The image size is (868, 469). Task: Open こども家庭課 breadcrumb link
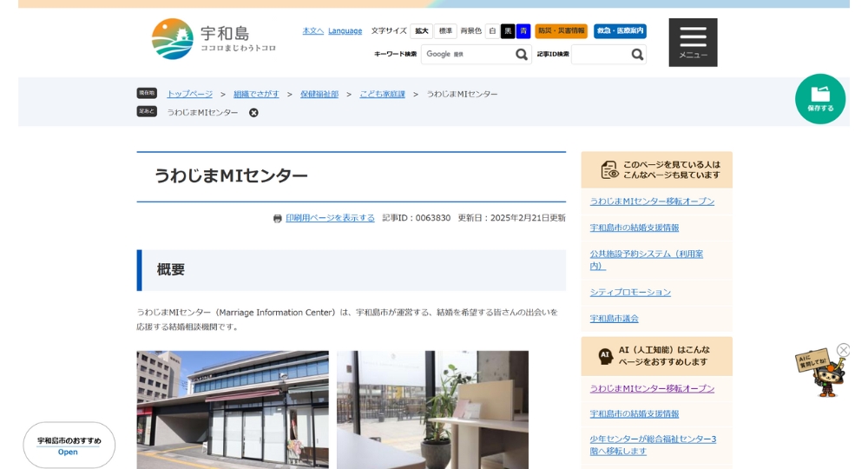(383, 94)
